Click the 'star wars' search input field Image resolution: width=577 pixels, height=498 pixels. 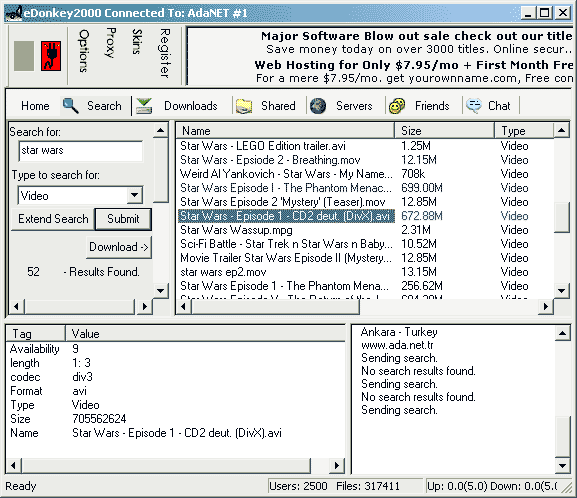[x=81, y=151]
